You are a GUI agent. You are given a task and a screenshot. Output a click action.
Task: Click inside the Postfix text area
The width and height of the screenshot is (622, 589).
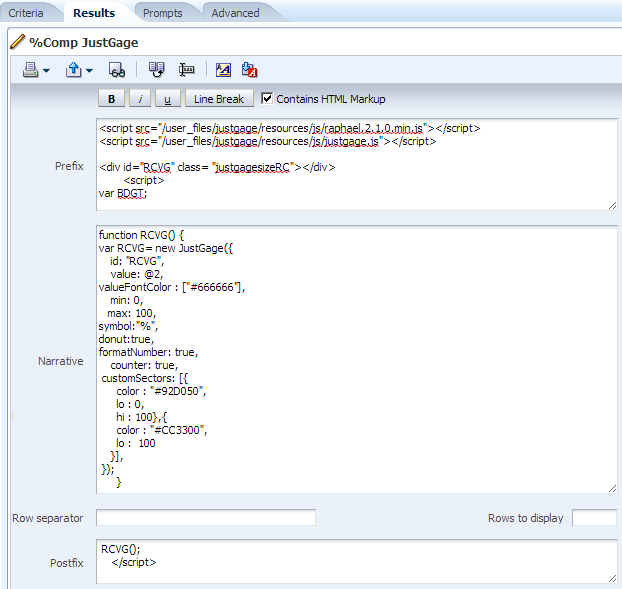[357, 562]
